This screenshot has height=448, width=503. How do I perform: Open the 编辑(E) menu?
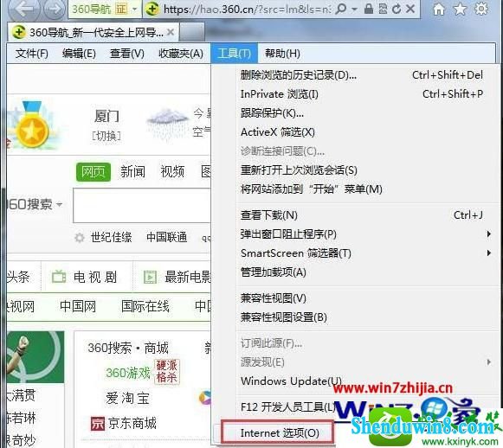point(79,54)
